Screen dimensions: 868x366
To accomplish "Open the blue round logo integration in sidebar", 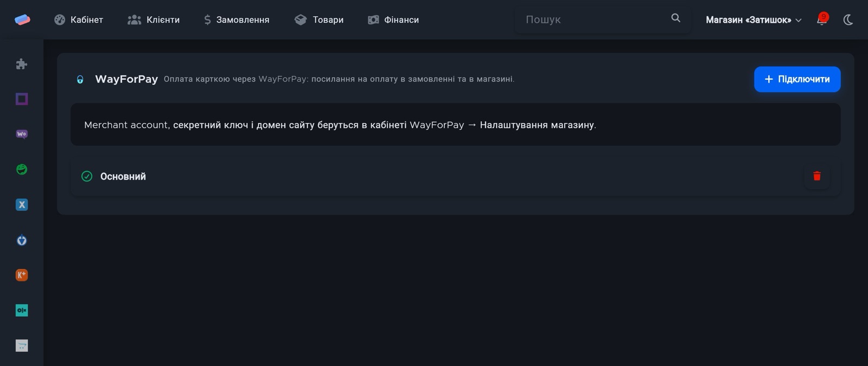I will point(22,240).
